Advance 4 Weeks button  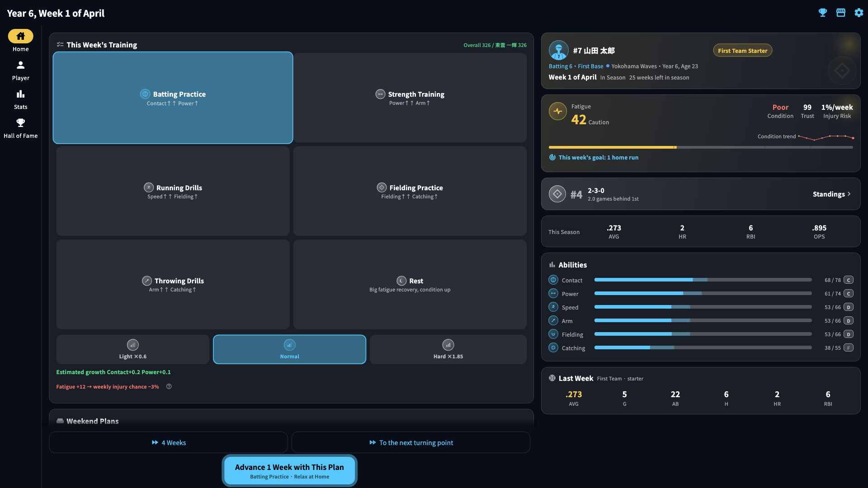pyautogui.click(x=168, y=442)
